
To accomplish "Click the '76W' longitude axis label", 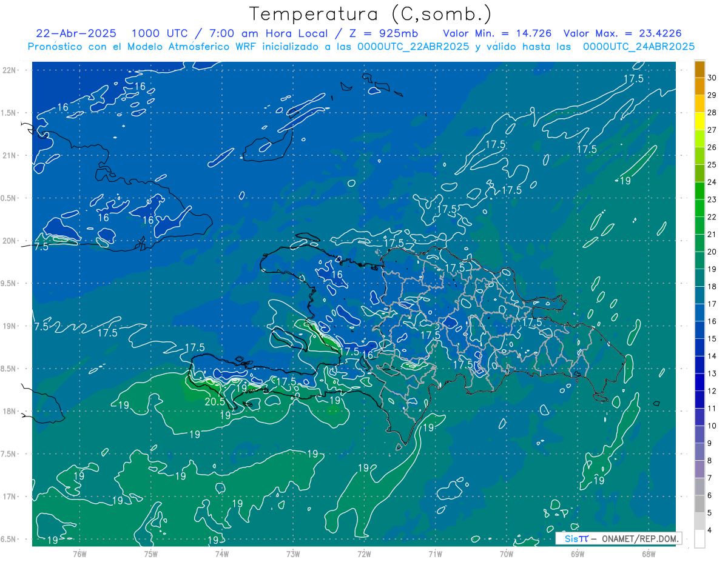I will click(x=79, y=554).
